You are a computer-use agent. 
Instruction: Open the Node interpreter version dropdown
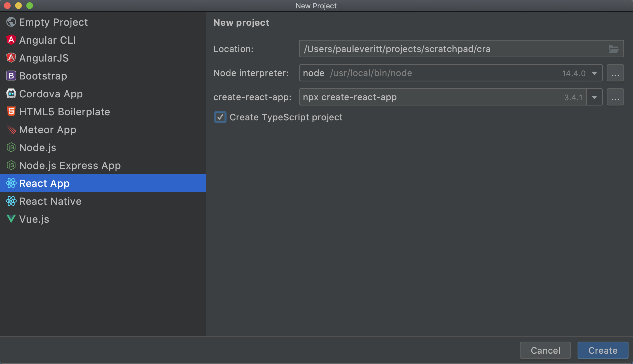(594, 73)
